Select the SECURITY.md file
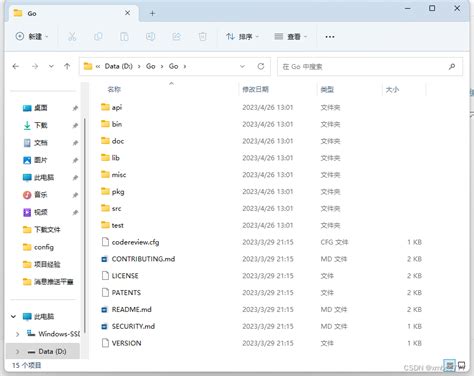The image size is (474, 376). 128,326
